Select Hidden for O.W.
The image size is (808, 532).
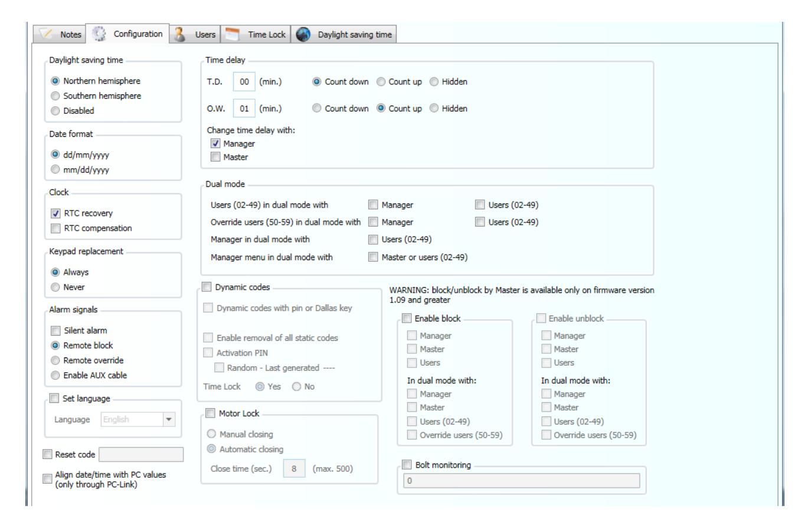point(448,109)
